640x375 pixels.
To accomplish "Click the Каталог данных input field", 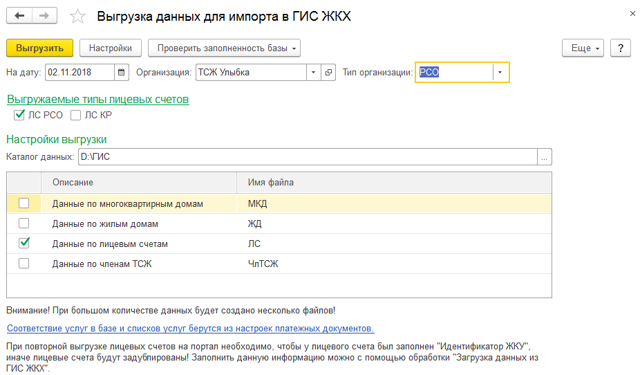I will [x=308, y=157].
